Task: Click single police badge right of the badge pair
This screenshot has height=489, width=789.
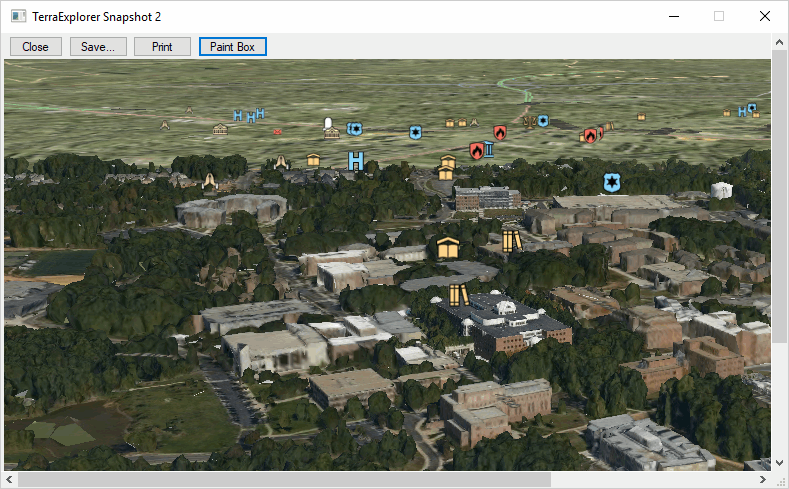Action: (415, 132)
